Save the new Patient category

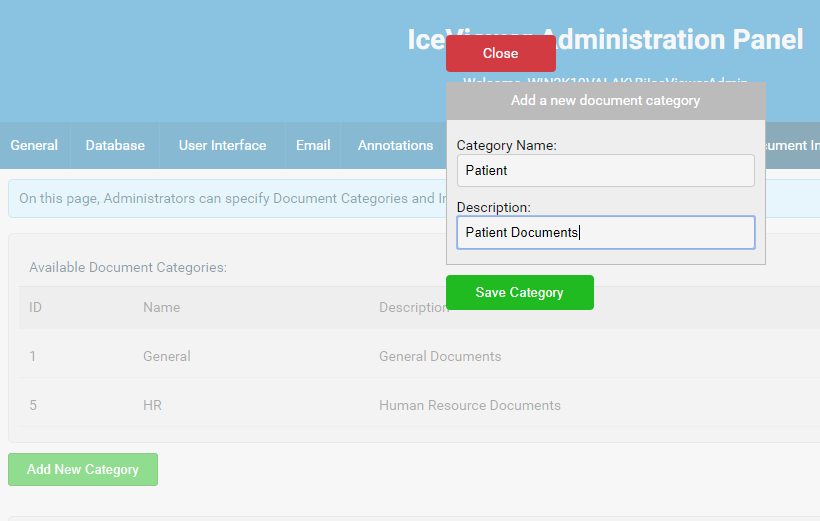click(x=519, y=292)
